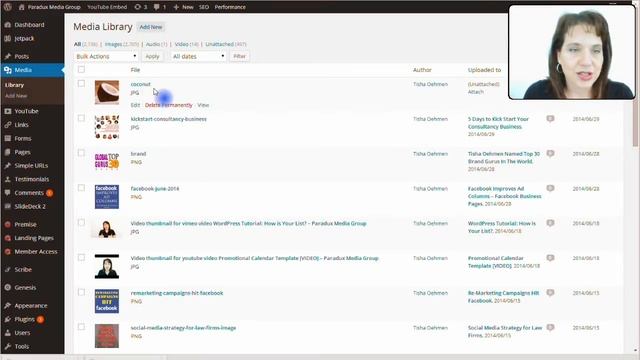Open Member Access icon in sidebar

point(8,252)
